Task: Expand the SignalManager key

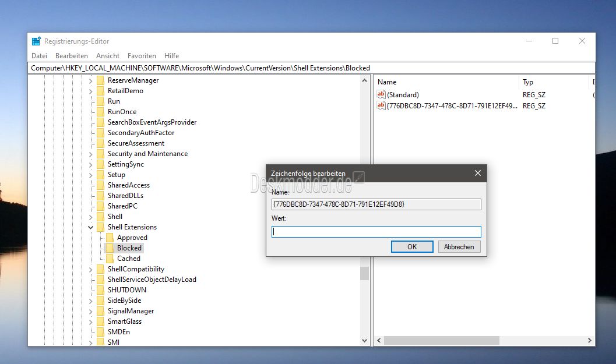Action: 91,312
